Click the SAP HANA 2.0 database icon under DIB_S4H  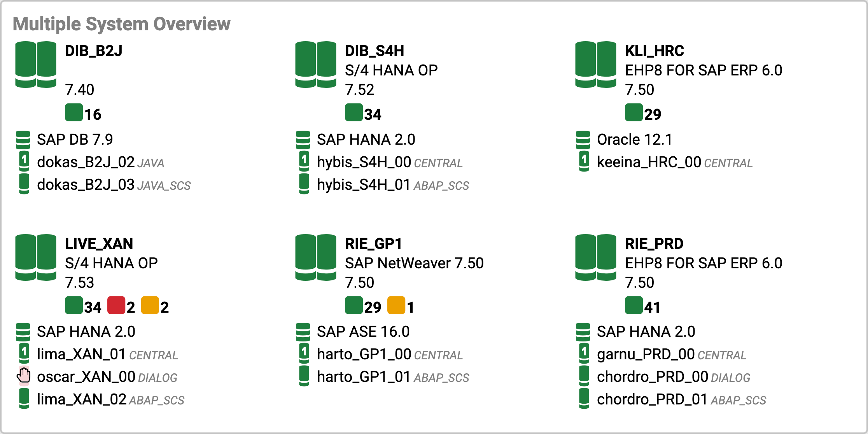[303, 139]
